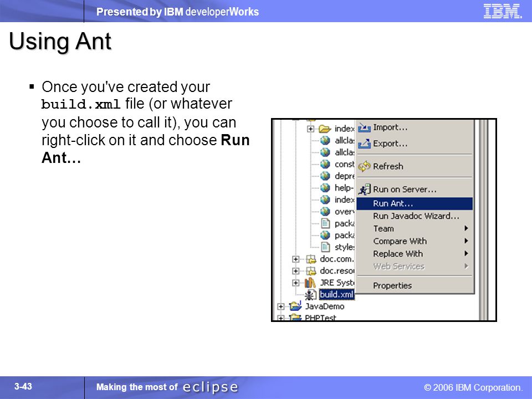The width and height of the screenshot is (532, 399).
Task: Open the Replace With submenu arrow
Action: 467,253
